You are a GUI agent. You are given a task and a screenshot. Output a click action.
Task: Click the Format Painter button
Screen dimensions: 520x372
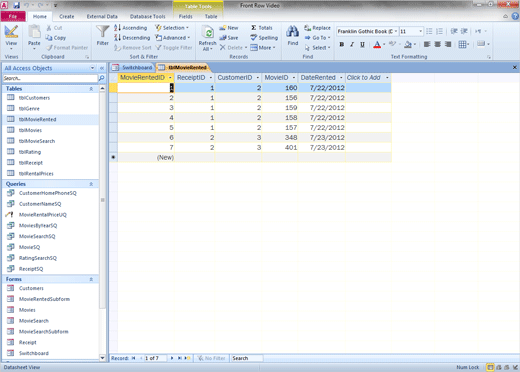pos(67,48)
